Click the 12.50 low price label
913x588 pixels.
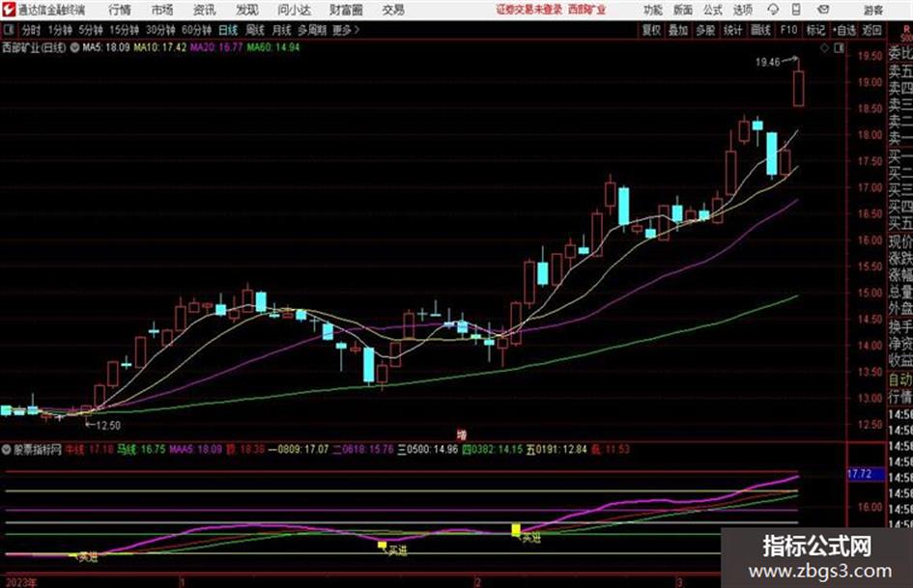click(107, 426)
